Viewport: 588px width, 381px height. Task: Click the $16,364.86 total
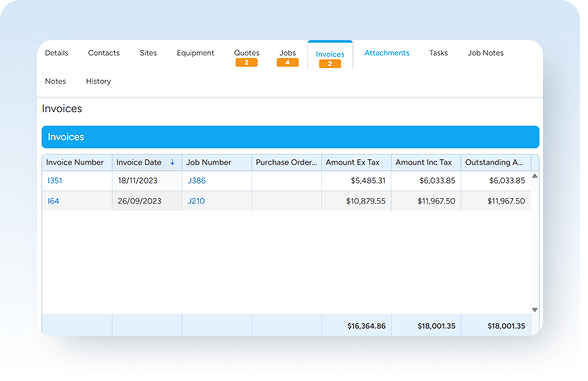pyautogui.click(x=366, y=326)
